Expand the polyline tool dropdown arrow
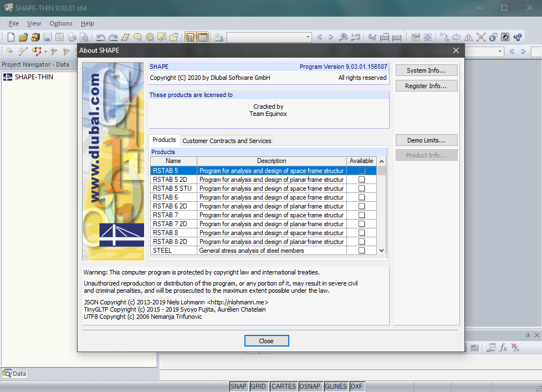The image size is (542, 392). pos(45,52)
